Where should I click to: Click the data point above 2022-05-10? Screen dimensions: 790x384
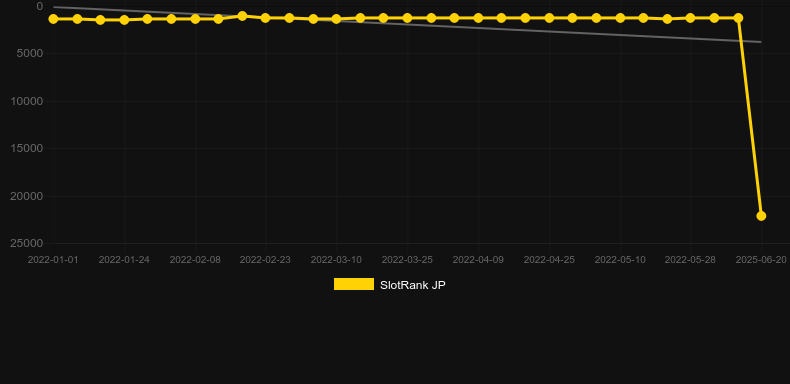(x=620, y=18)
